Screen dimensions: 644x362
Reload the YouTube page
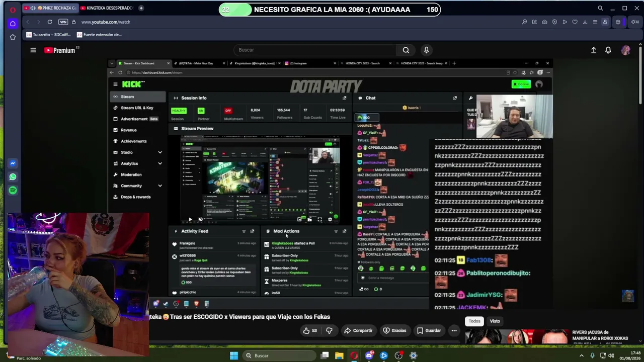pyautogui.click(x=49, y=22)
